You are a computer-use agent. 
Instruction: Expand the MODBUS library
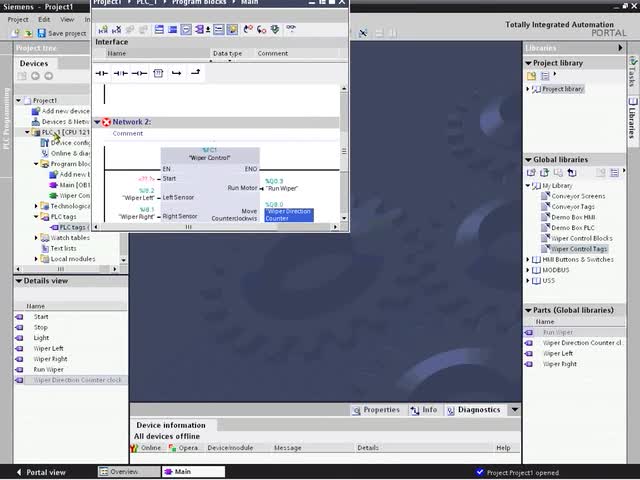(528, 270)
